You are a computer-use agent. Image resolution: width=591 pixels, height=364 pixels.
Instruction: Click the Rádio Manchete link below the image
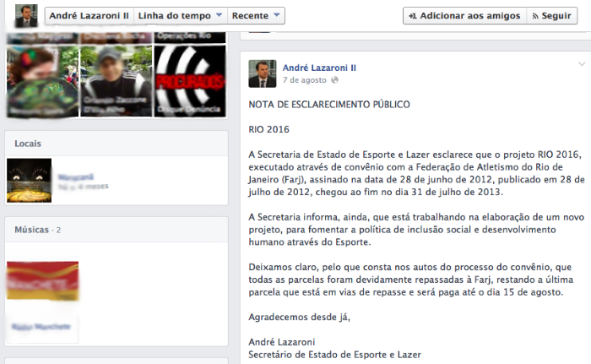[41, 327]
